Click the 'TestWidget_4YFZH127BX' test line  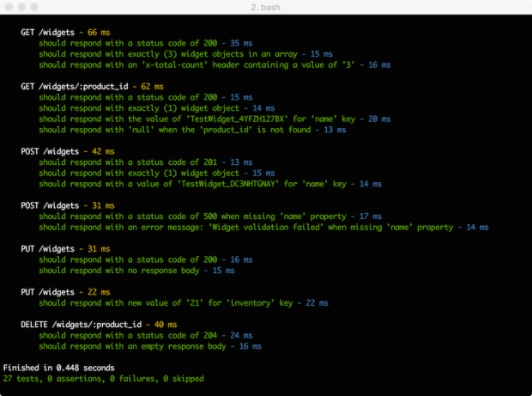(215, 119)
